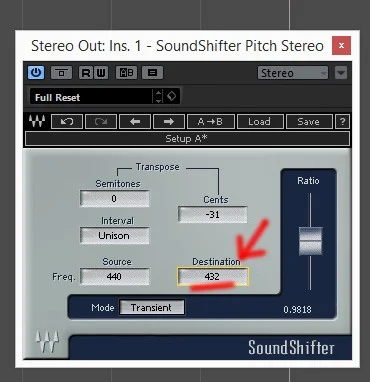The width and height of the screenshot is (370, 382).
Task: Go to next preset right arrow
Action: coord(169,122)
